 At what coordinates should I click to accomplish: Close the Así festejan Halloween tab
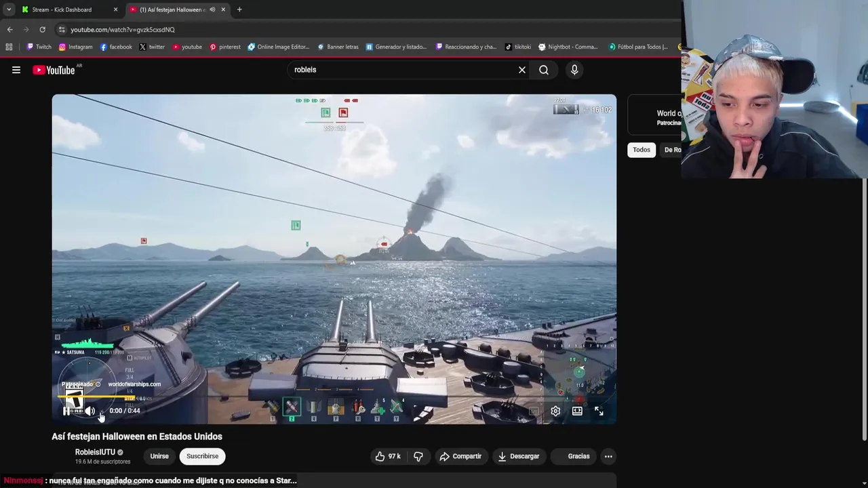click(x=223, y=9)
